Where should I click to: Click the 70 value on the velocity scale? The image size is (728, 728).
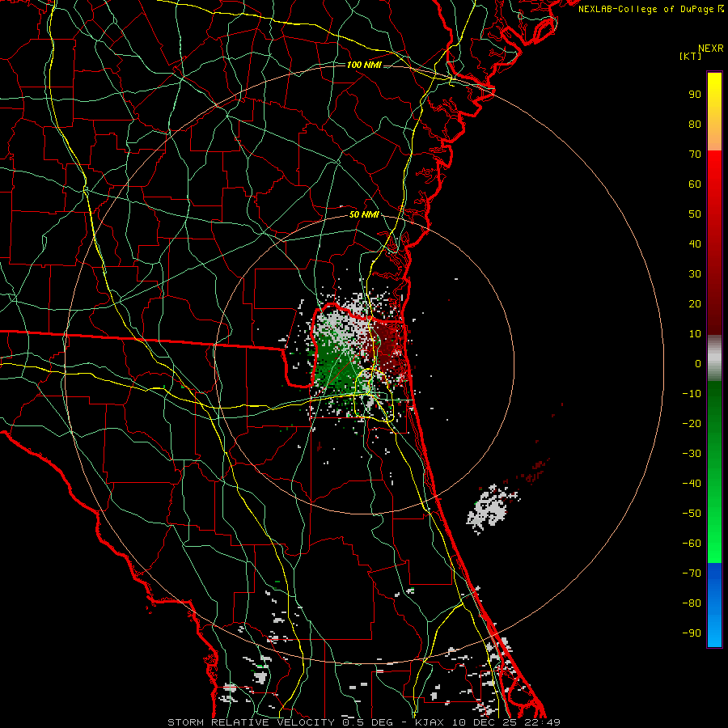pos(695,154)
